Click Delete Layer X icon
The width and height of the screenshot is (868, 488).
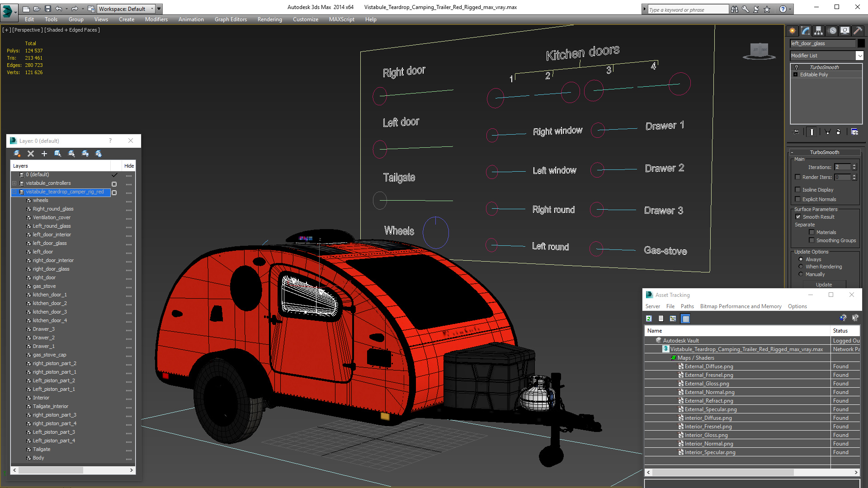click(31, 154)
